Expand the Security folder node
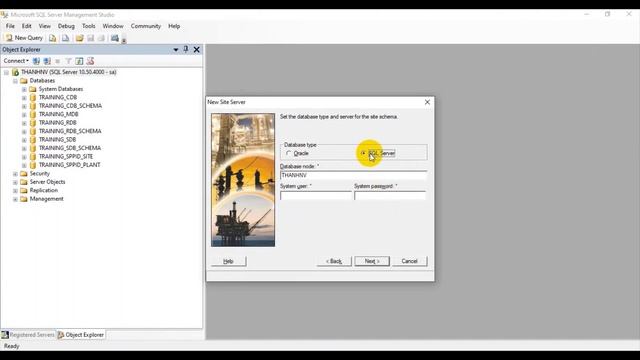 coord(15,174)
